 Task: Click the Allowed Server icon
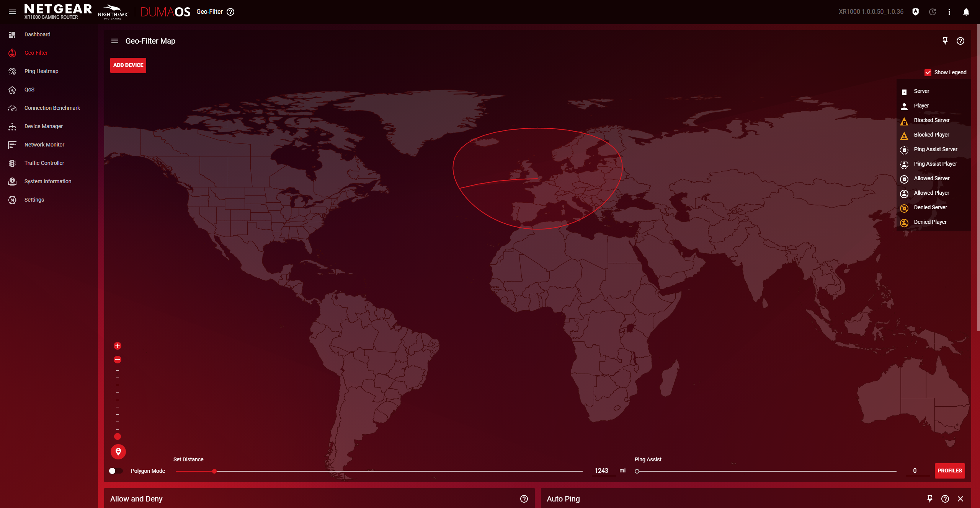coord(904,178)
